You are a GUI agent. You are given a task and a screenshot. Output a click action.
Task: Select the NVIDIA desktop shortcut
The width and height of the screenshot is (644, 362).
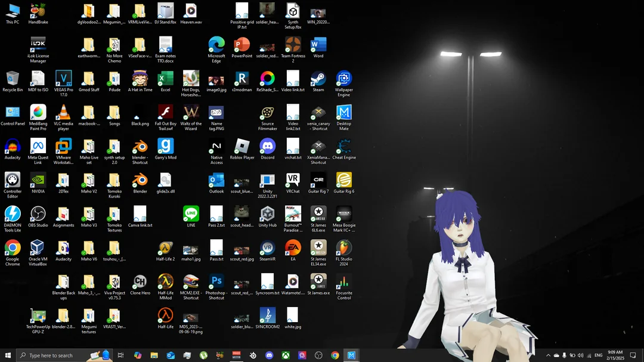pyautogui.click(x=38, y=182)
